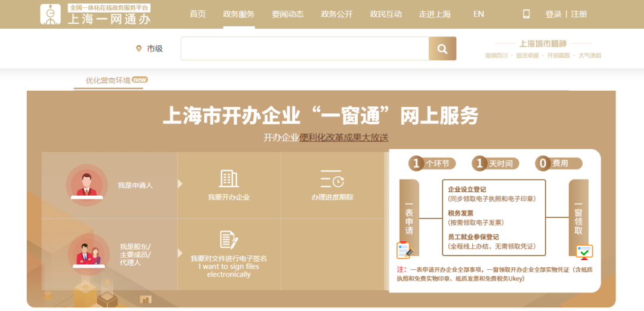The image size is (644, 311).
Task: Go to 政务公开 section
Action: [x=337, y=14]
